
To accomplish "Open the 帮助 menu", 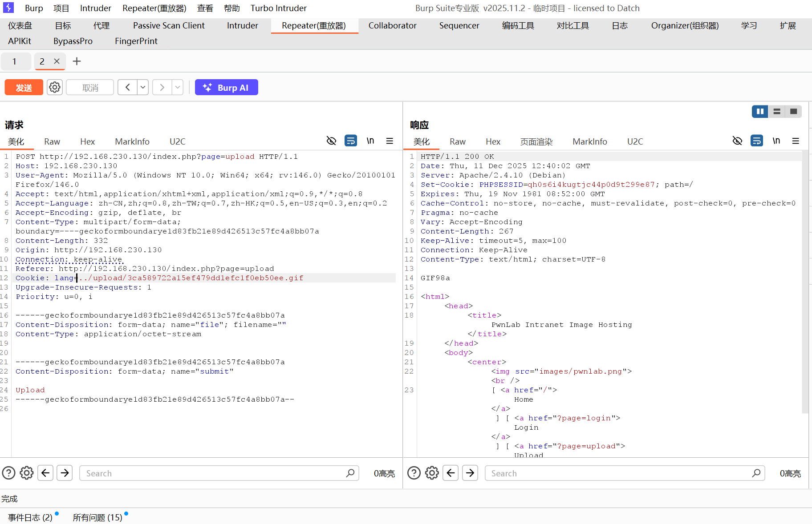I will [x=232, y=8].
